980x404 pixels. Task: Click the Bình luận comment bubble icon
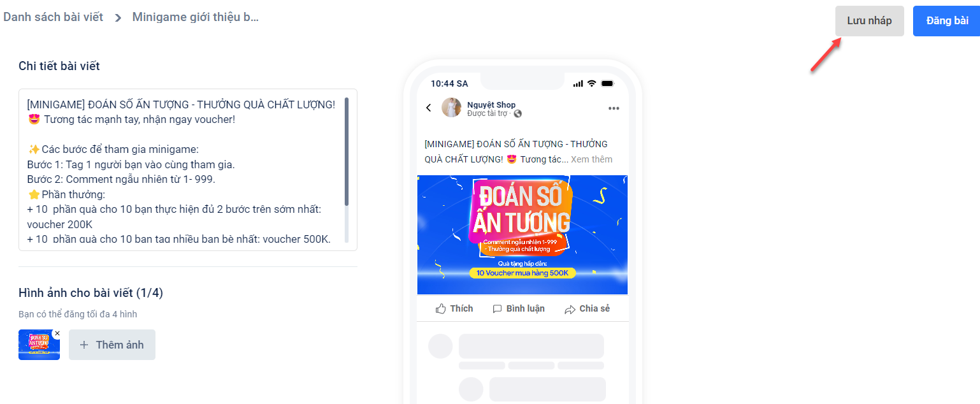[x=498, y=309]
